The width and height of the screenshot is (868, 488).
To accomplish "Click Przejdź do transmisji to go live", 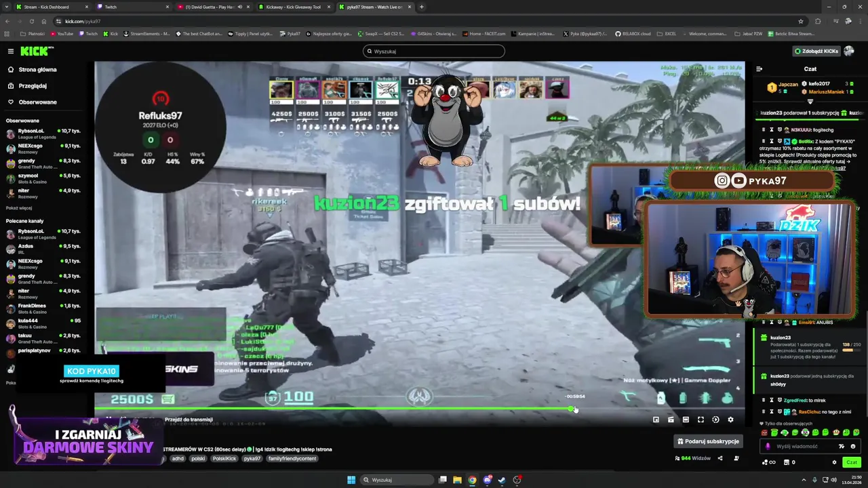I will tap(189, 420).
